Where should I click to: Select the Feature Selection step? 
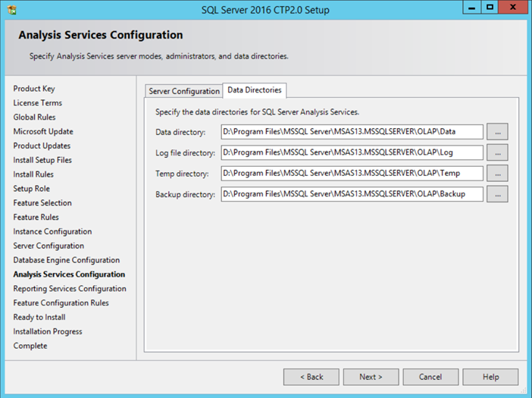tap(42, 202)
